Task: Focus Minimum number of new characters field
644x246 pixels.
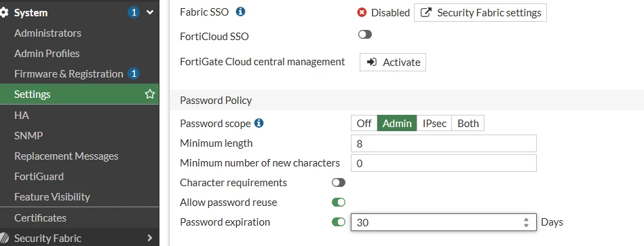Action: [444, 163]
